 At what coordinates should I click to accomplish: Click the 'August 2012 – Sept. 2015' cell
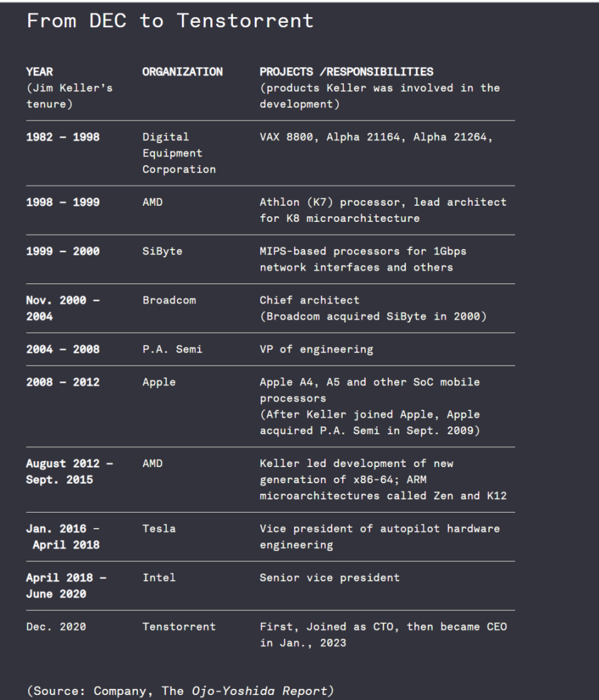[69, 471]
